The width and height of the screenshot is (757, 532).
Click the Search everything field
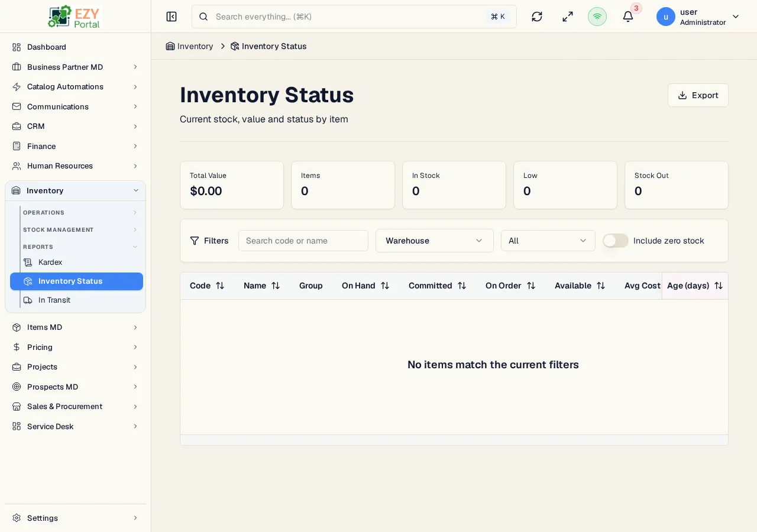click(354, 17)
